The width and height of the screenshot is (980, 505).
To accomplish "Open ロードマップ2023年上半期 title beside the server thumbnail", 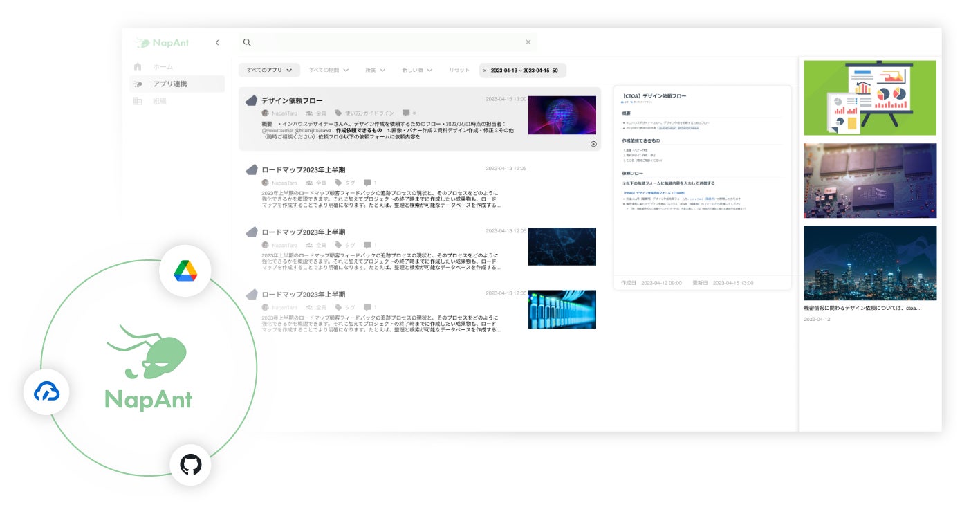I will point(303,295).
